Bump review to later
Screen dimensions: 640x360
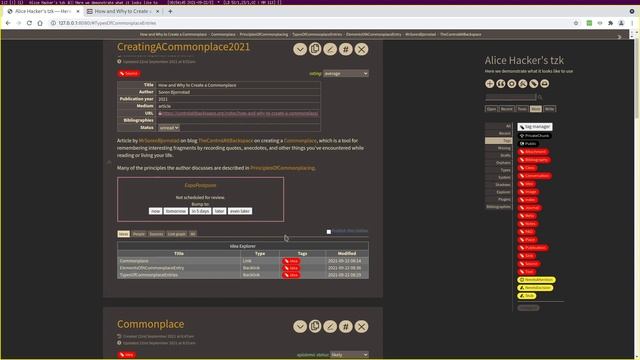click(219, 211)
